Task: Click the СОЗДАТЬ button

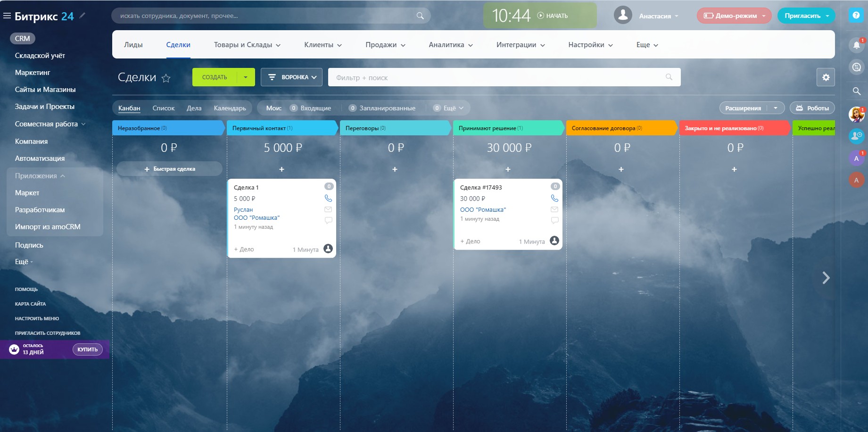Action: tap(215, 77)
